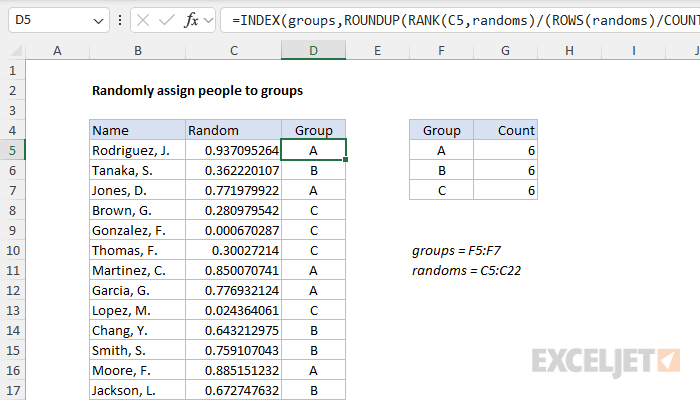Image resolution: width=700 pixels, height=400 pixels.
Task: Select summary table group C cell
Action: point(441,191)
